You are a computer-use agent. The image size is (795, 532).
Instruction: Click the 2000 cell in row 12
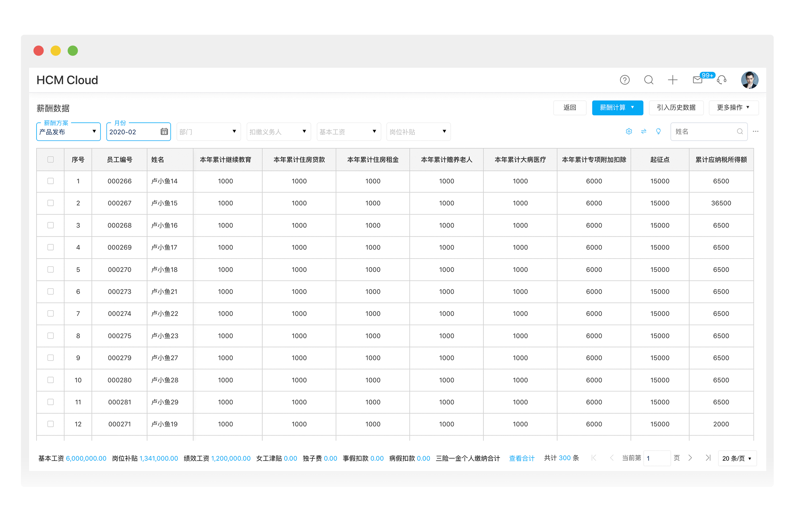721,424
